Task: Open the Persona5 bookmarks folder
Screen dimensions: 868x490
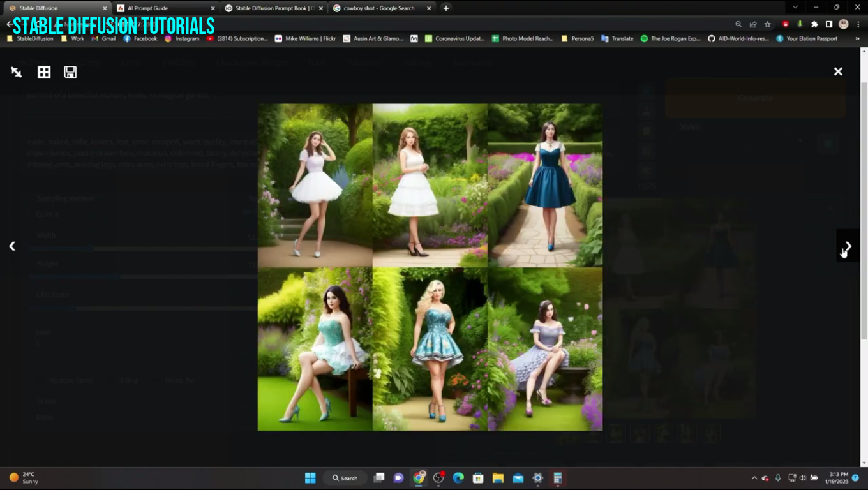Action: coord(578,39)
